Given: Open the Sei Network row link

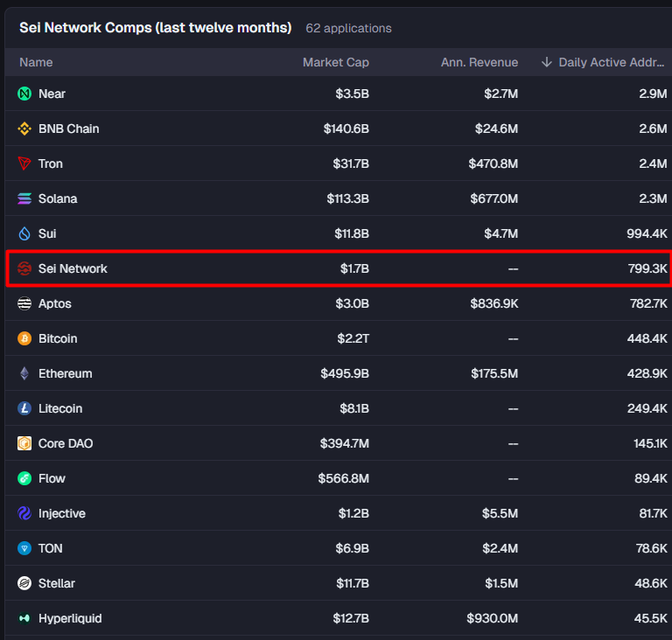Looking at the screenshot, I should tap(73, 268).
